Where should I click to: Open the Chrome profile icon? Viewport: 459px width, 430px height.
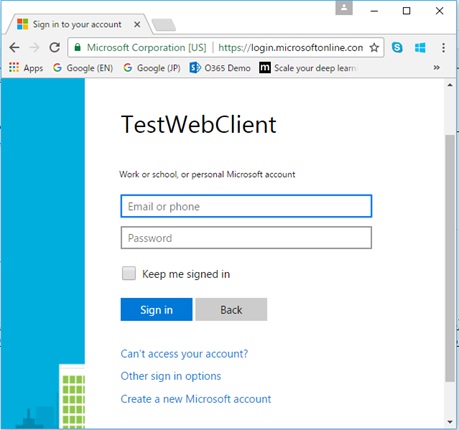click(x=344, y=9)
